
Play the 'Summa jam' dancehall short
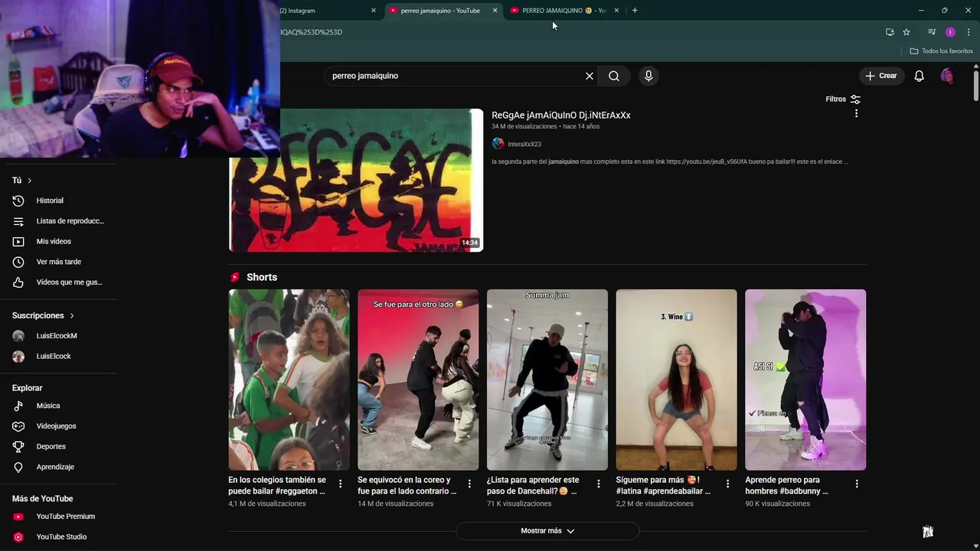pyautogui.click(x=547, y=380)
